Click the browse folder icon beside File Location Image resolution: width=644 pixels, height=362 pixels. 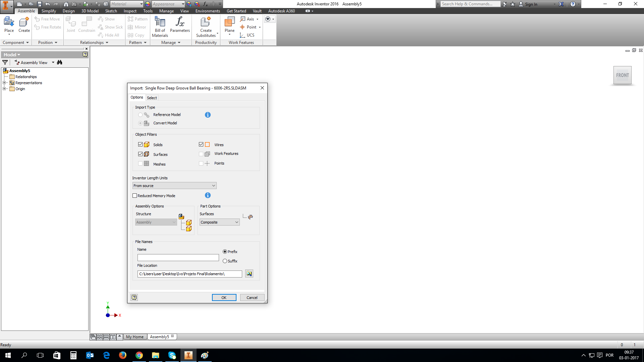pyautogui.click(x=249, y=274)
